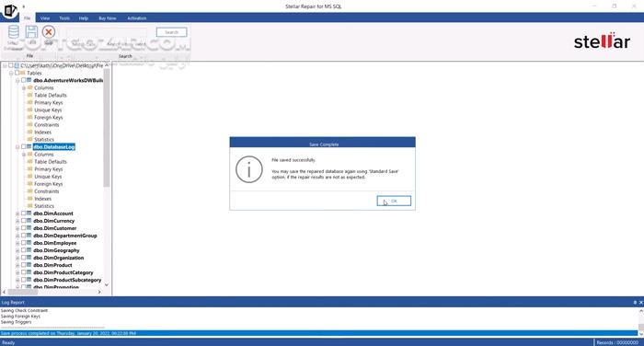Click the table icon beside dbo.DimGeography
This screenshot has width=644, height=346.
pos(29,250)
